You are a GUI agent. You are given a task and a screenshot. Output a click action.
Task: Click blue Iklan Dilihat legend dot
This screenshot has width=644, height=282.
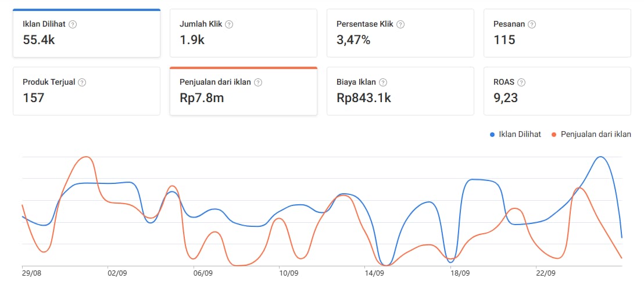click(492, 135)
